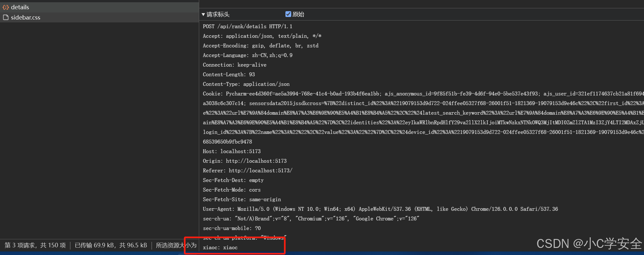Uncheck the 原始 raw view checkbox

click(x=288, y=14)
